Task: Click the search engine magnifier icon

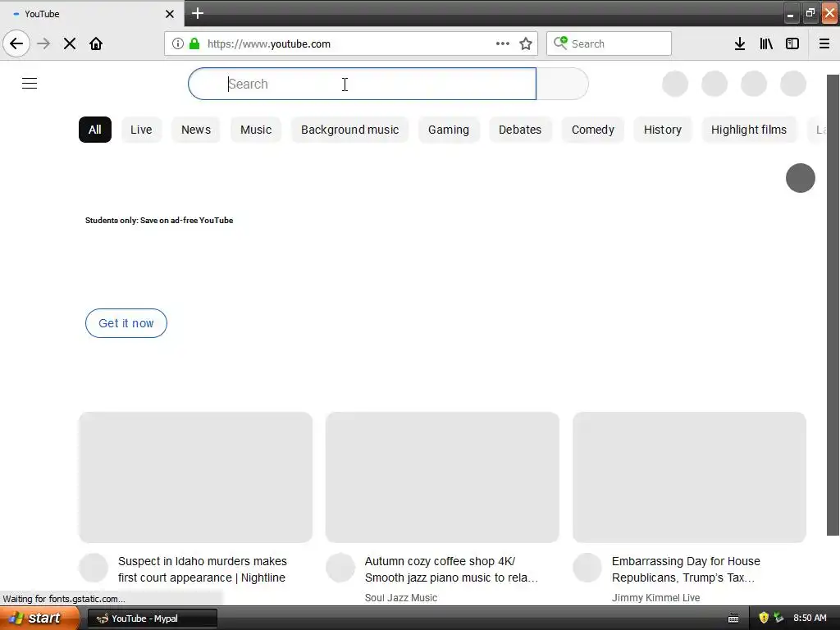Action: (560, 43)
